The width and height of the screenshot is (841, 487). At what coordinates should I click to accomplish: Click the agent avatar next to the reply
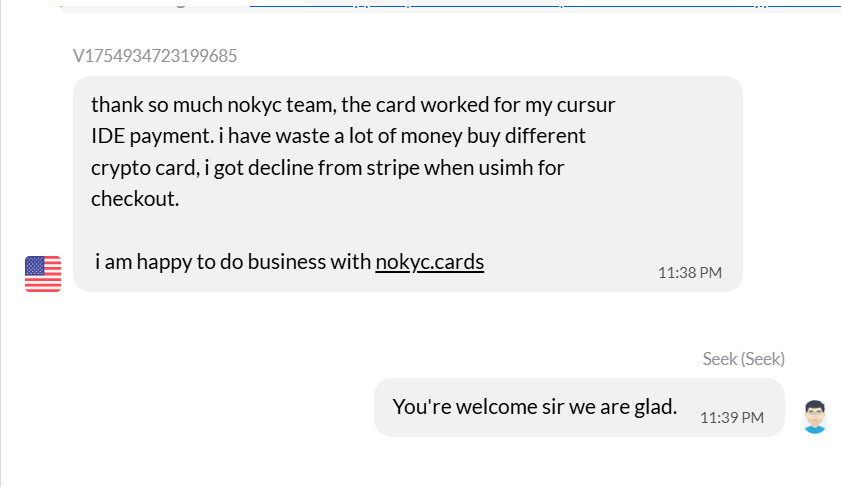815,416
